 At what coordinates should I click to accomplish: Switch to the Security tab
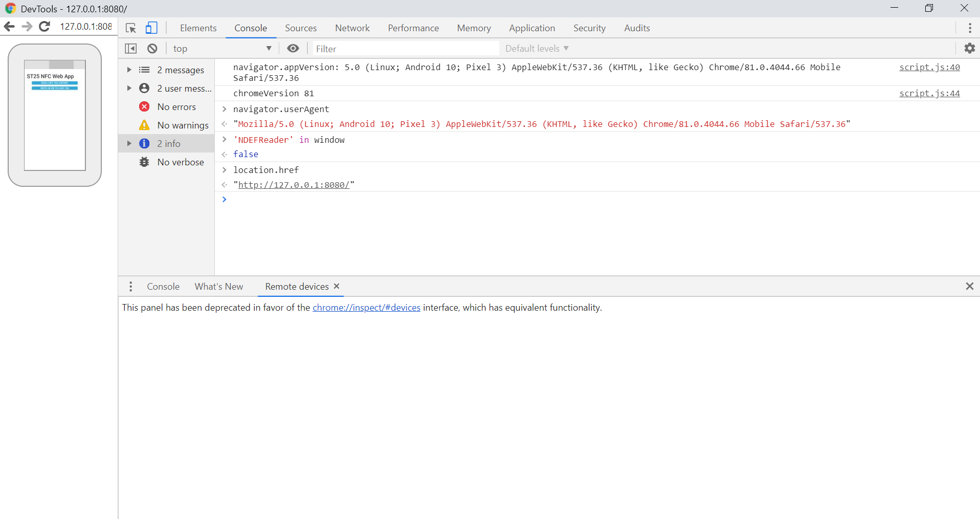[589, 28]
